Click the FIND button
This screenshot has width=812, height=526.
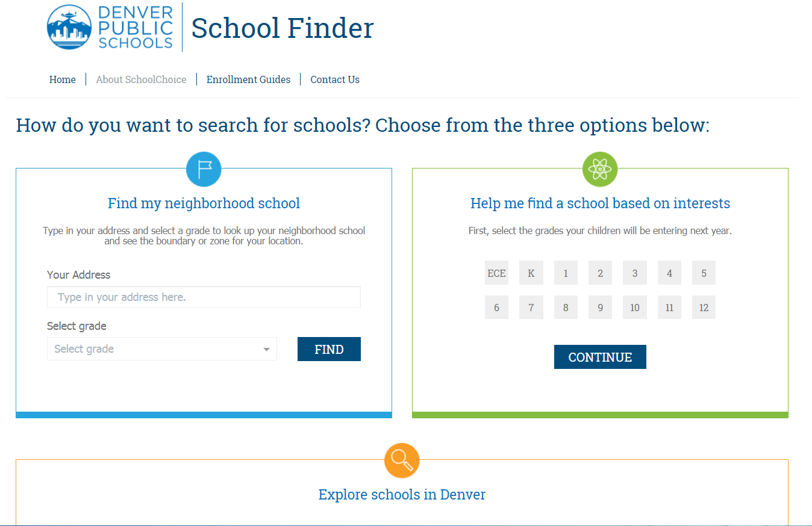pyautogui.click(x=329, y=349)
